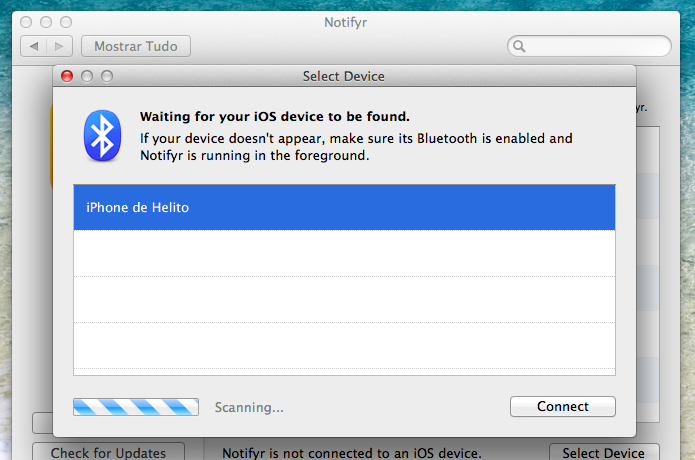Click the Select Device dialog title bar

(x=344, y=76)
